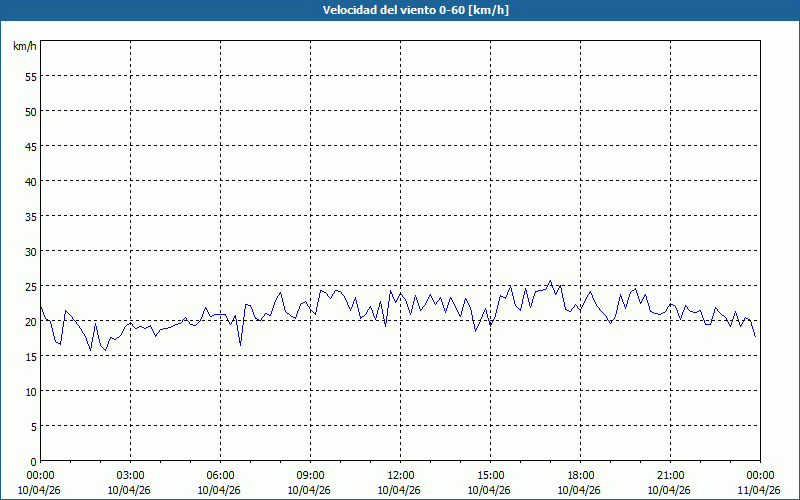Click the 21:00 time label on x-axis

670,475
